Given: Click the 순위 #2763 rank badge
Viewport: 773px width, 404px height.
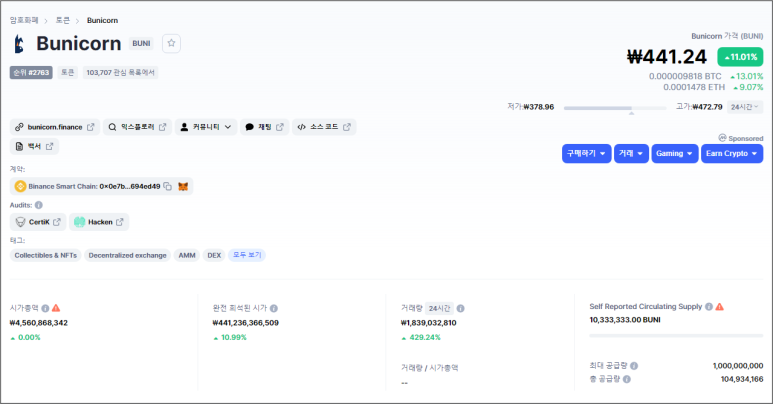Looking at the screenshot, I should pos(31,73).
